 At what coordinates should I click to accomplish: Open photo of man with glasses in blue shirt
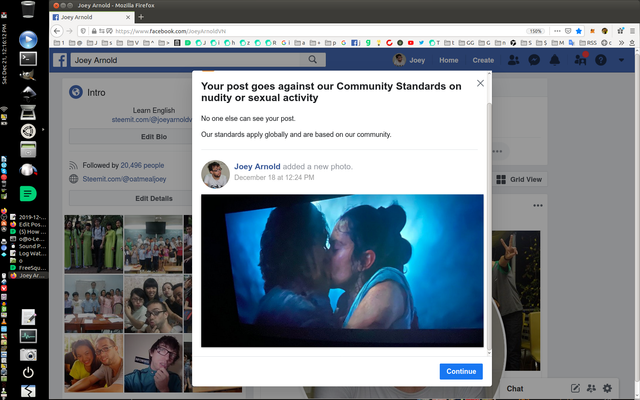153,363
